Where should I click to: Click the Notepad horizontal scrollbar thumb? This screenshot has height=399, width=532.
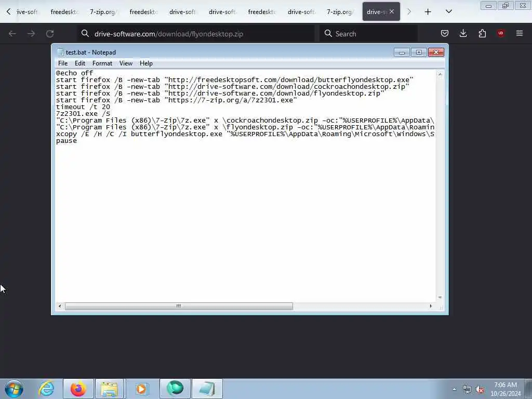[x=179, y=307]
